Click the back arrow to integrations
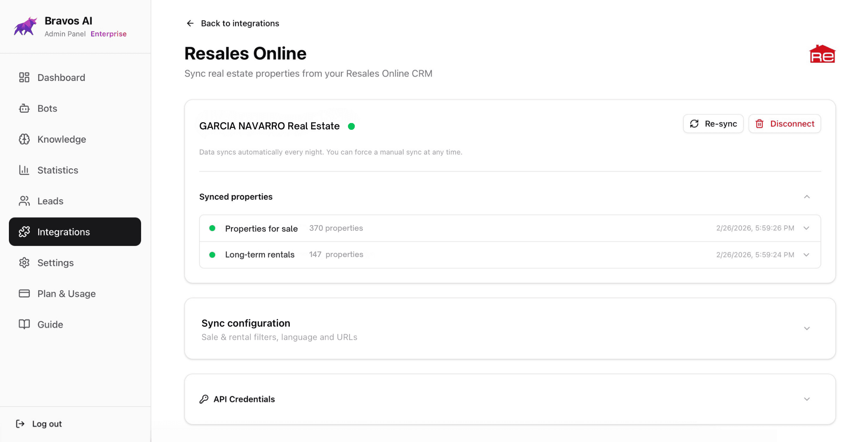 189,23
